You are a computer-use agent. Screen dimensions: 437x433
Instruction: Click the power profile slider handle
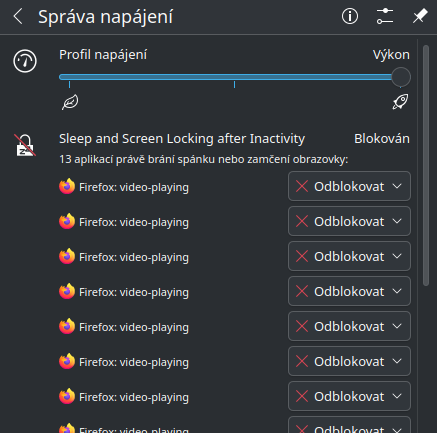(x=401, y=77)
